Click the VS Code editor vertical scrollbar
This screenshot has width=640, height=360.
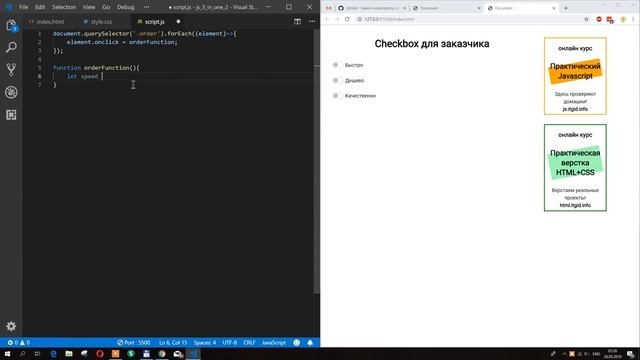(x=317, y=161)
